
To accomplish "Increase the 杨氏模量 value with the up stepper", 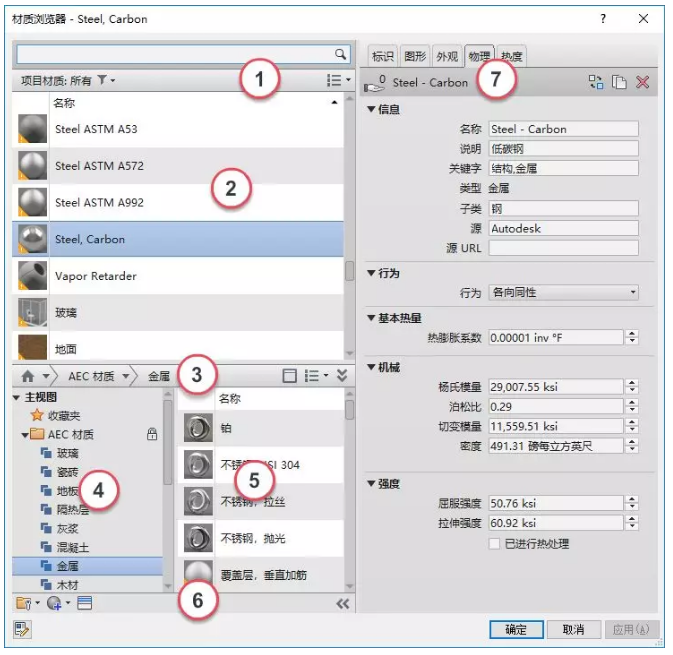I will (x=632, y=383).
